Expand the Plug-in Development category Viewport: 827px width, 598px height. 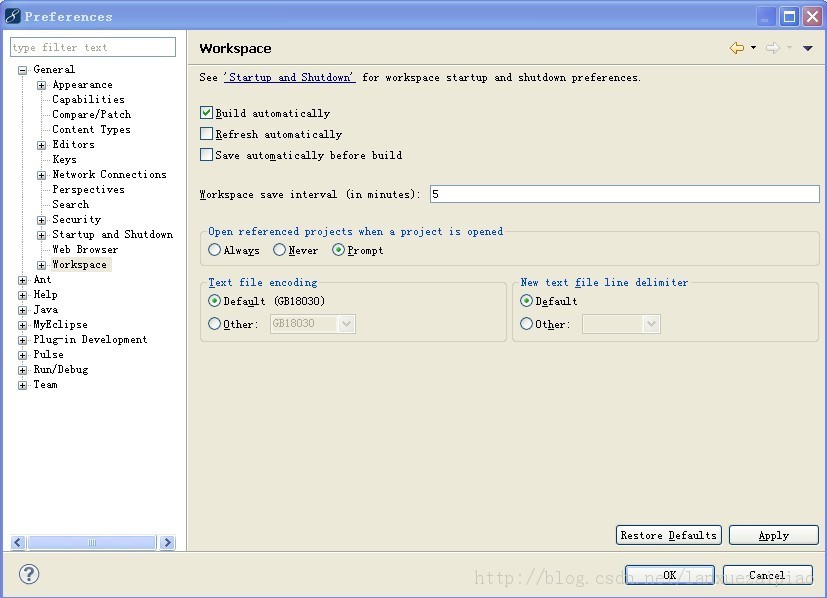22,340
